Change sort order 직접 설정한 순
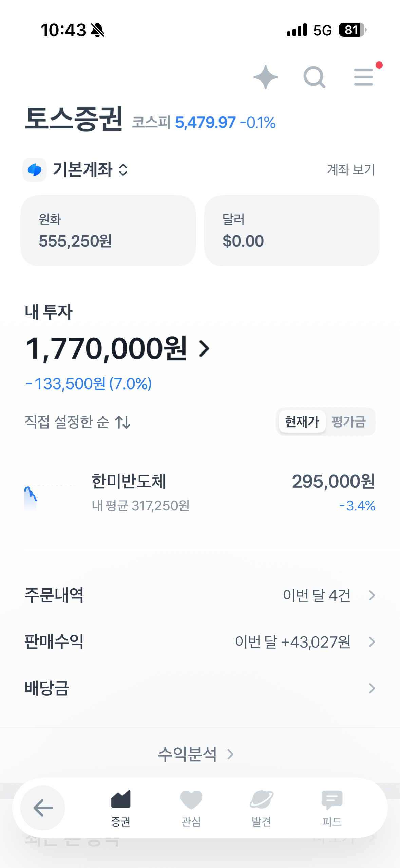 pos(78,422)
